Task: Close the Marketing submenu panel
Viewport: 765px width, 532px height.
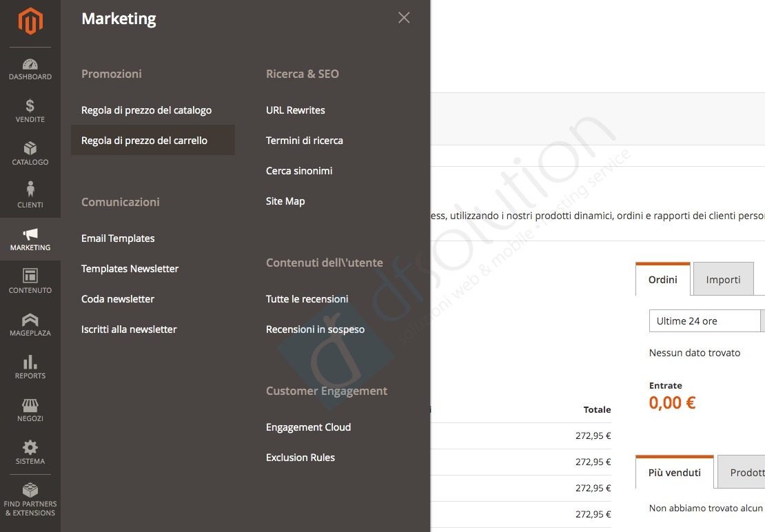Action: [404, 17]
